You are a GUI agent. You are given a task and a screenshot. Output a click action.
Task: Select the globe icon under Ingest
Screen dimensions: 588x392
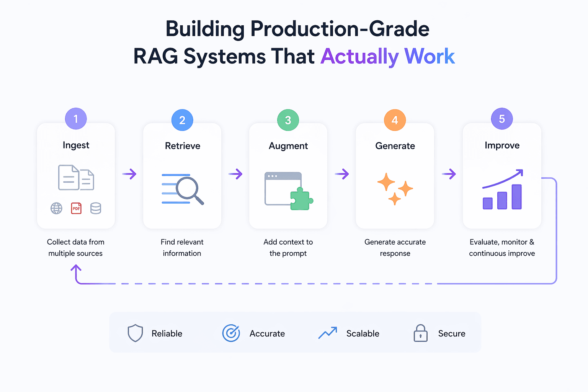coord(56,208)
